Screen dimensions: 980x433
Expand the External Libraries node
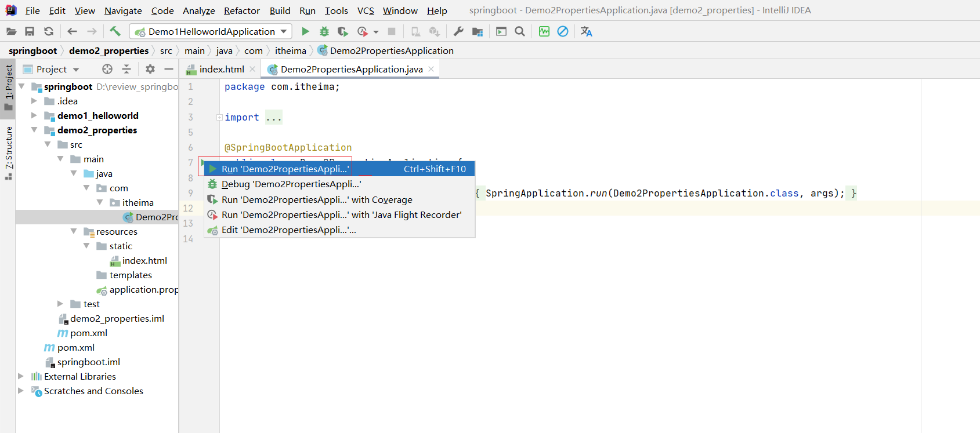pyautogui.click(x=21, y=376)
